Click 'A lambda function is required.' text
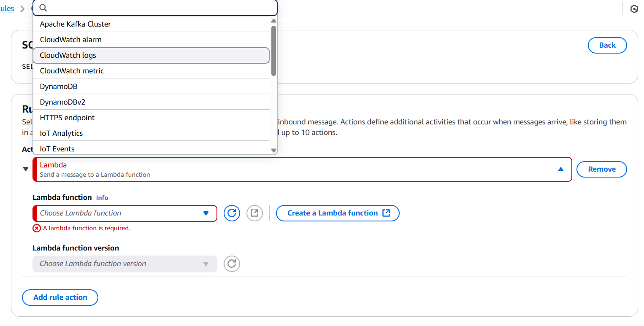The image size is (644, 326). click(87, 228)
